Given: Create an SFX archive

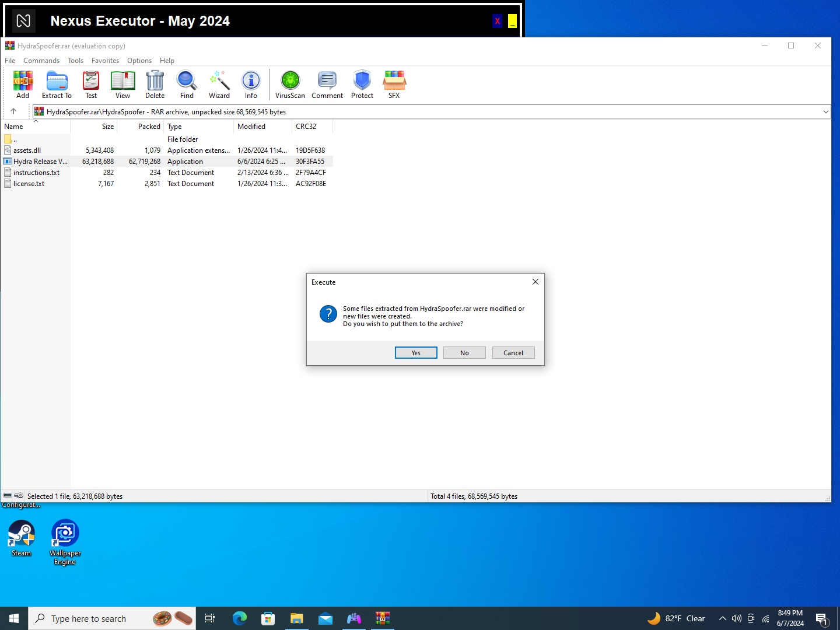Looking at the screenshot, I should pos(394,85).
